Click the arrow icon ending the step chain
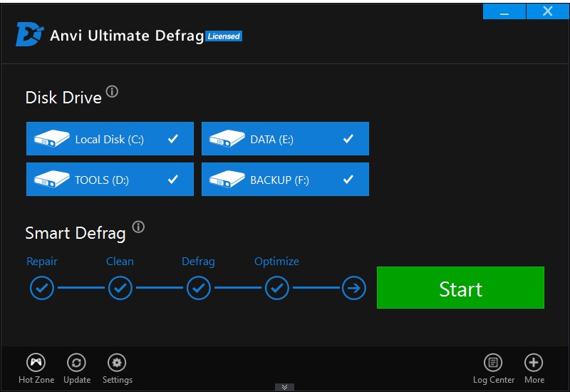570x392 pixels. tap(354, 289)
